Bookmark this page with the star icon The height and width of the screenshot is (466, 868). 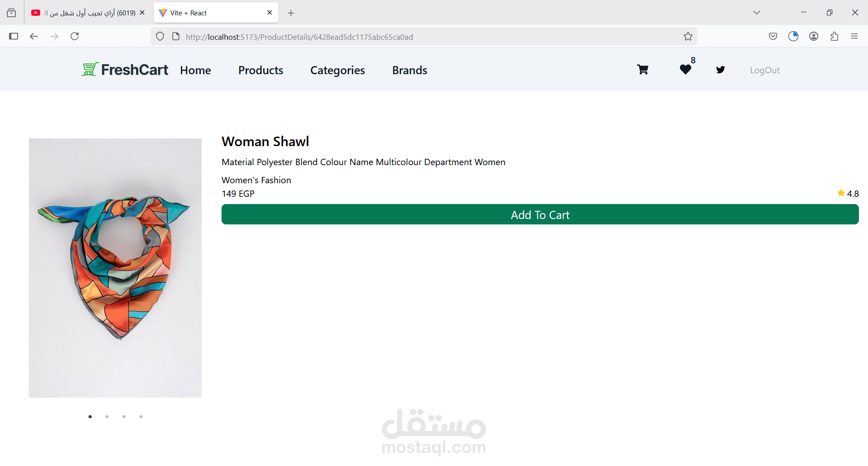point(688,37)
